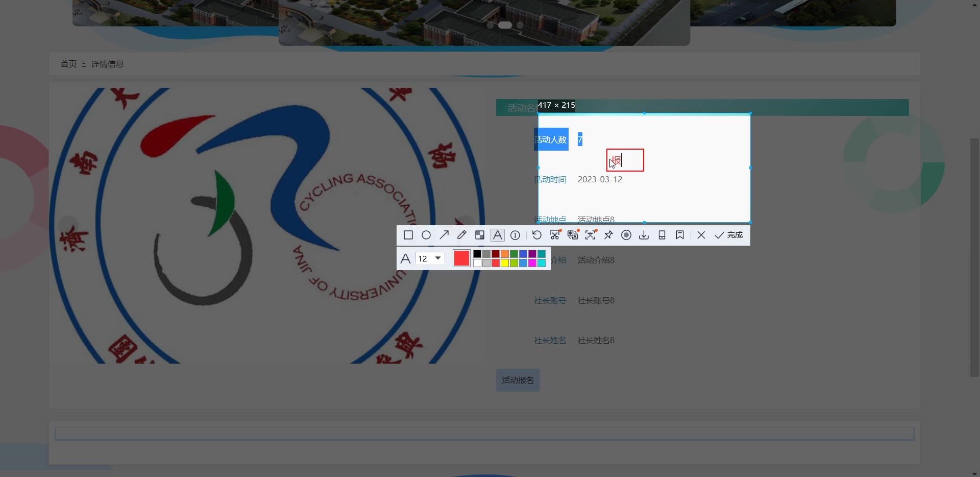The width and height of the screenshot is (980, 477).
Task: Click the 社长姓名 label
Action: click(x=550, y=341)
